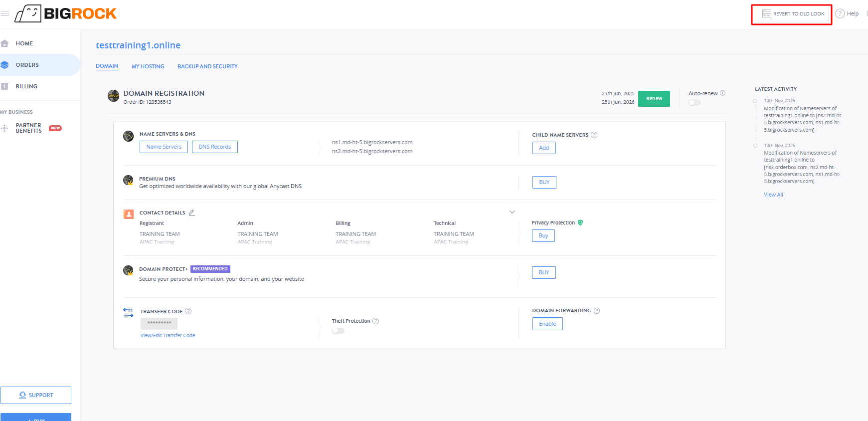
Task: Click the Privacy Protection shield icon
Action: point(580,222)
